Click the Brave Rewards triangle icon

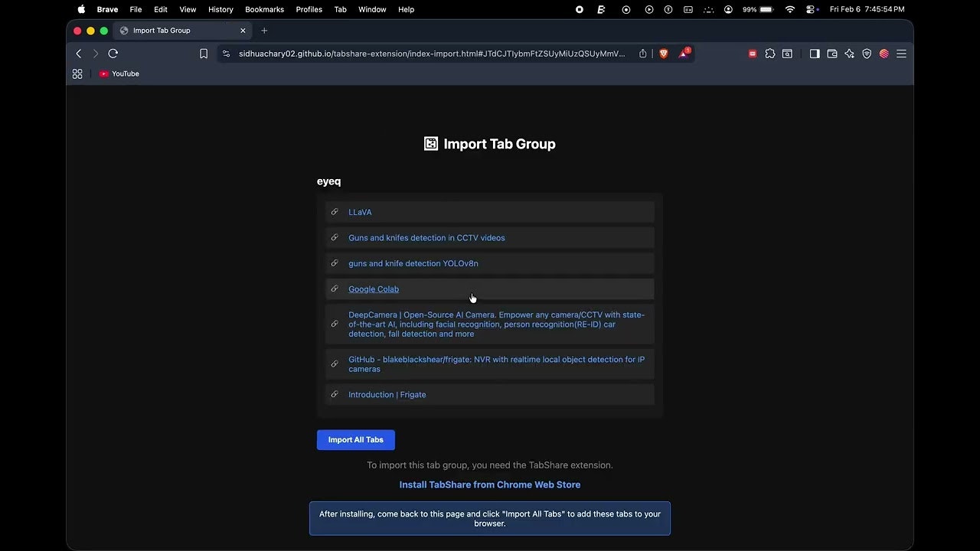point(684,54)
